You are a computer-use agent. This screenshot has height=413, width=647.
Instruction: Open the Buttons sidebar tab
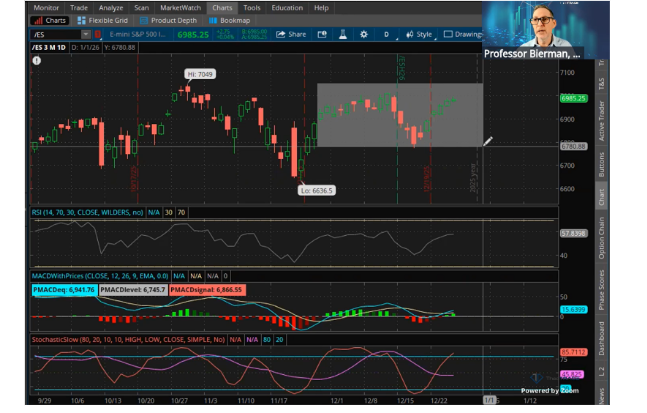[601, 165]
